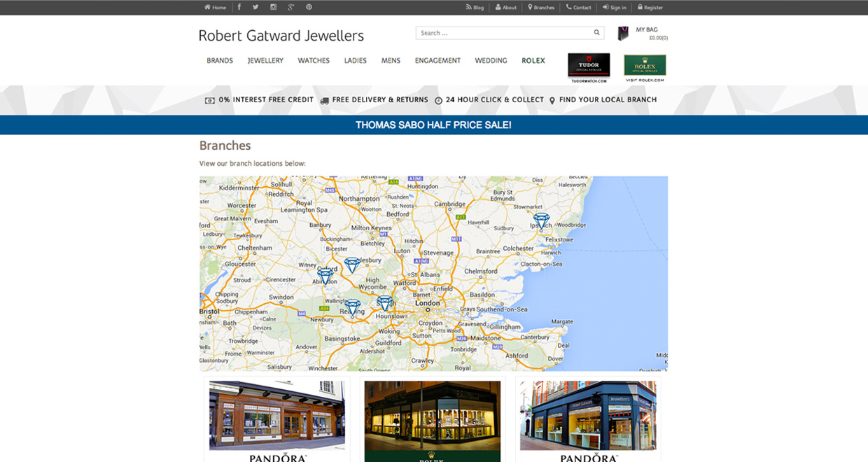Click London label on the map
Image resolution: width=868 pixels, height=462 pixels.
coord(428,303)
